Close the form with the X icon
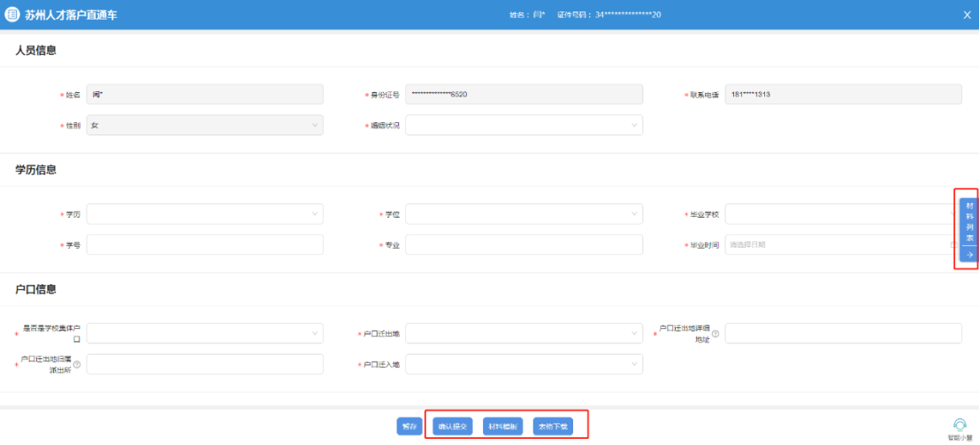The image size is (980, 445). pyautogui.click(x=967, y=15)
